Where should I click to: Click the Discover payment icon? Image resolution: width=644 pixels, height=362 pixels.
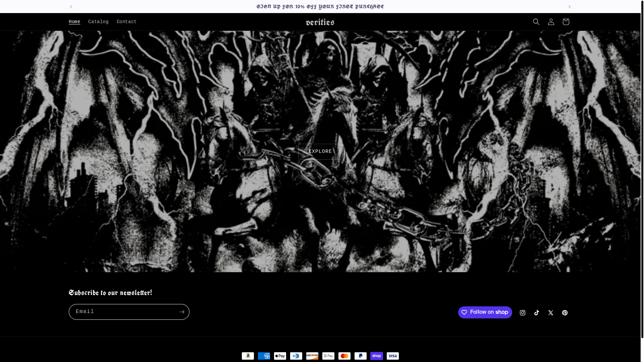point(312,356)
